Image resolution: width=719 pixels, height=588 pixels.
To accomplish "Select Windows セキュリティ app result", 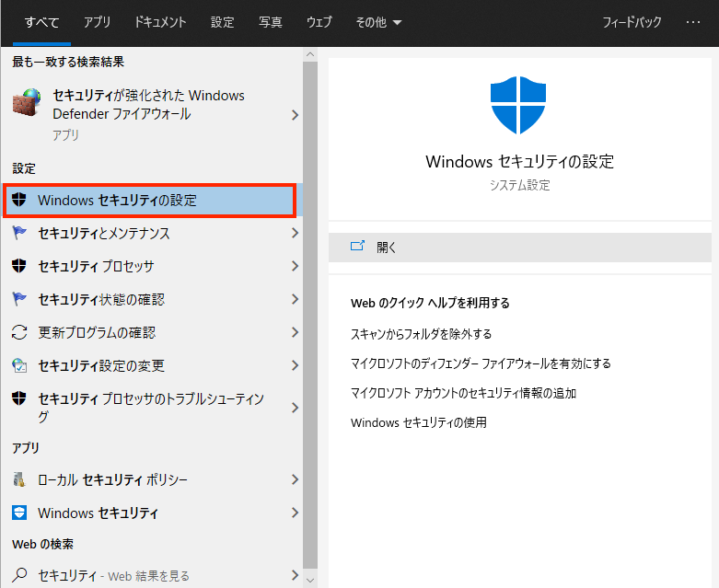I will (x=152, y=513).
